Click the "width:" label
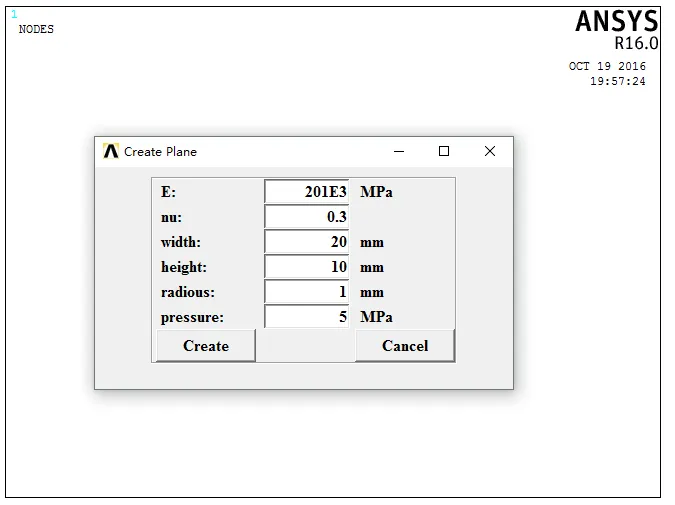Viewport: 675px width, 505px height. [181, 242]
